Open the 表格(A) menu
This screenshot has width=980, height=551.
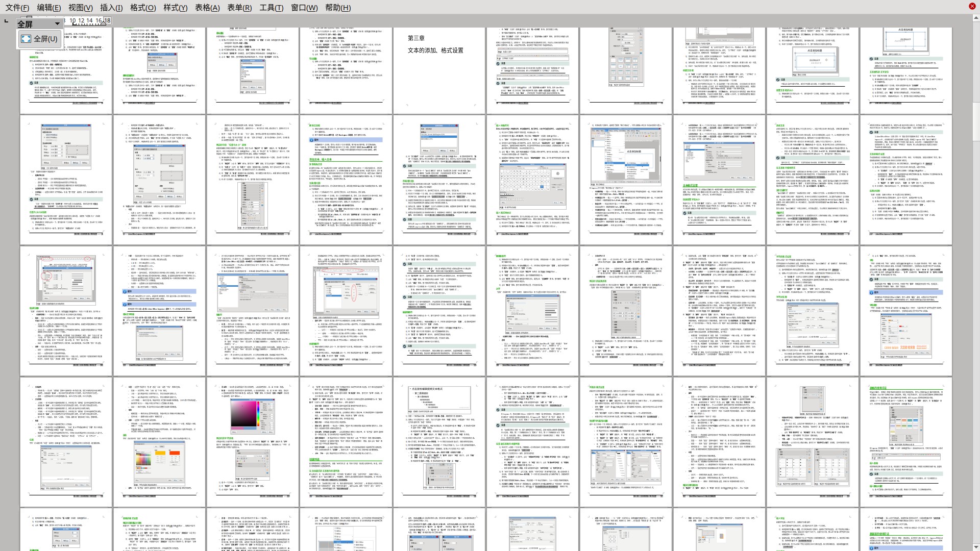[x=207, y=8]
